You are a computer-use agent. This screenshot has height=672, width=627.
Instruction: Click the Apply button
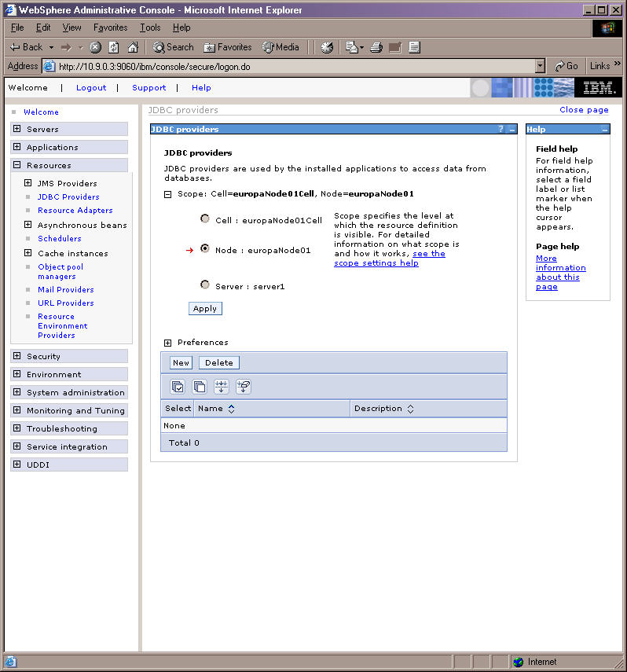point(205,309)
